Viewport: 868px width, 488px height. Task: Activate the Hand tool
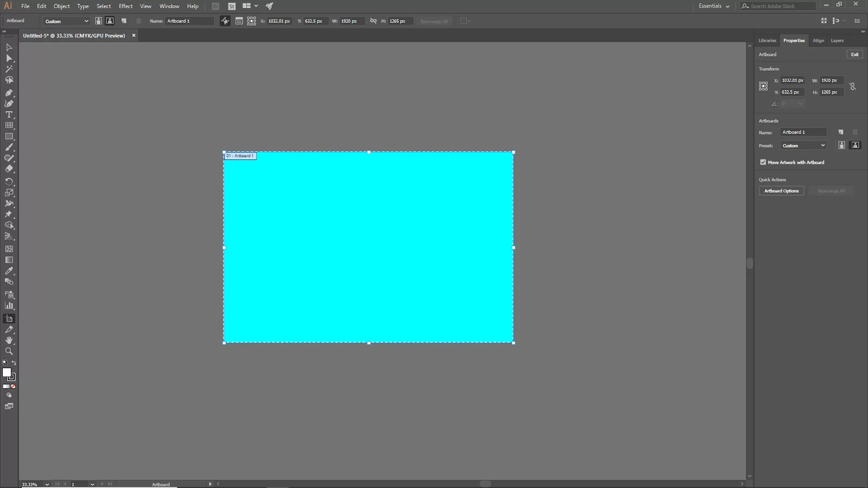coord(9,340)
